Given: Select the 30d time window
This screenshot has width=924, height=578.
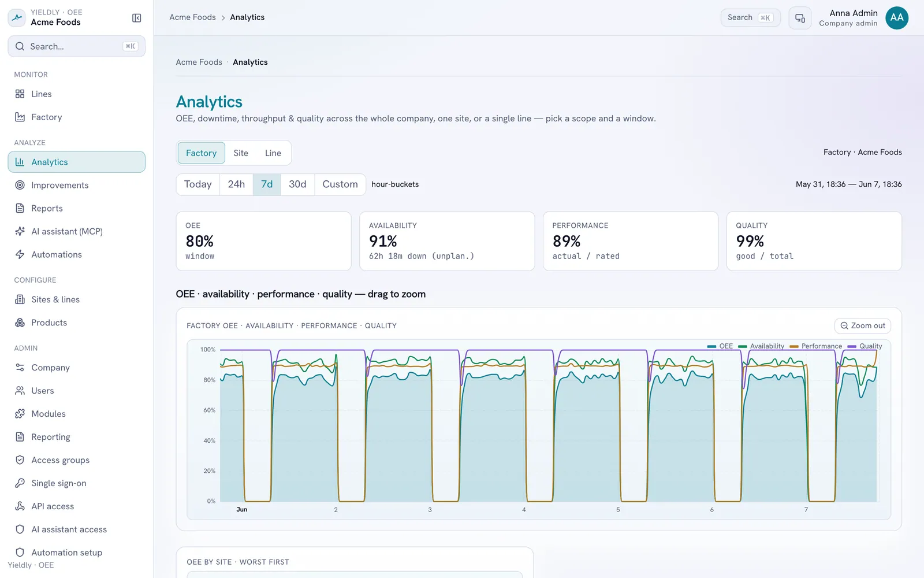Looking at the screenshot, I should coord(297,184).
